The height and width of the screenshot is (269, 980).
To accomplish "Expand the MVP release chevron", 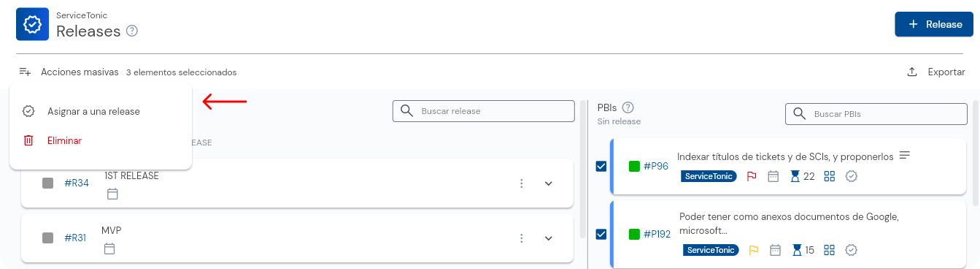I will 549,238.
